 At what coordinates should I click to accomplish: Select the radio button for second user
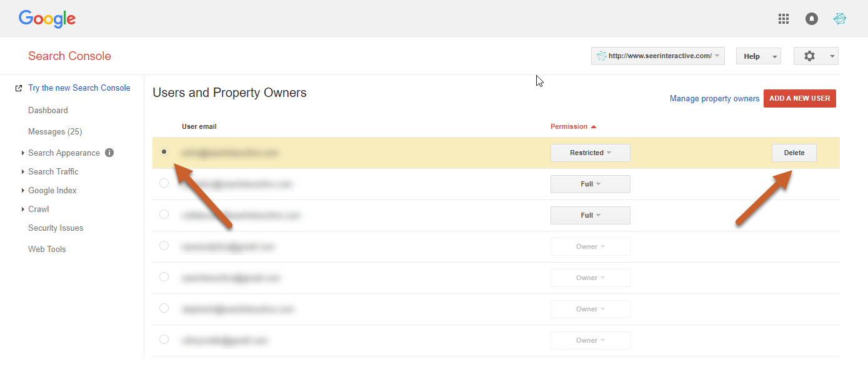(164, 183)
